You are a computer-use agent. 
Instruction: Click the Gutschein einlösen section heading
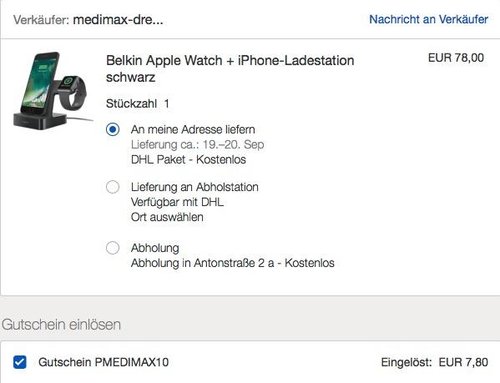click(x=61, y=324)
